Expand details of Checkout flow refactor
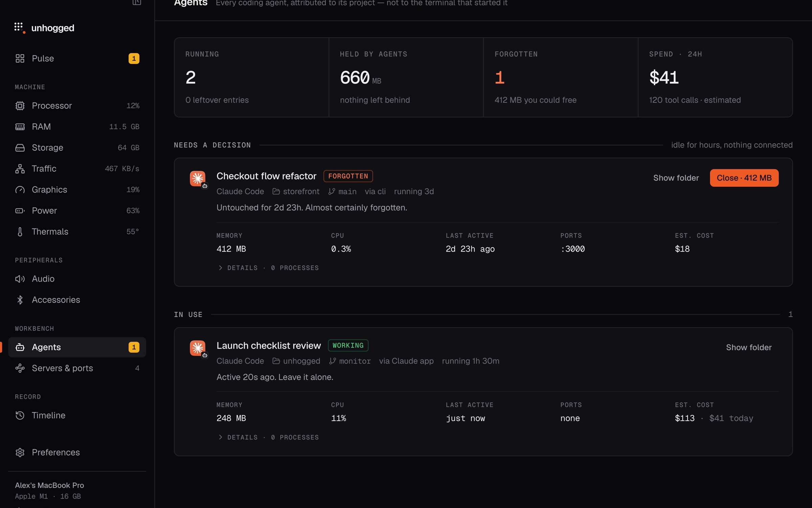 click(x=269, y=268)
